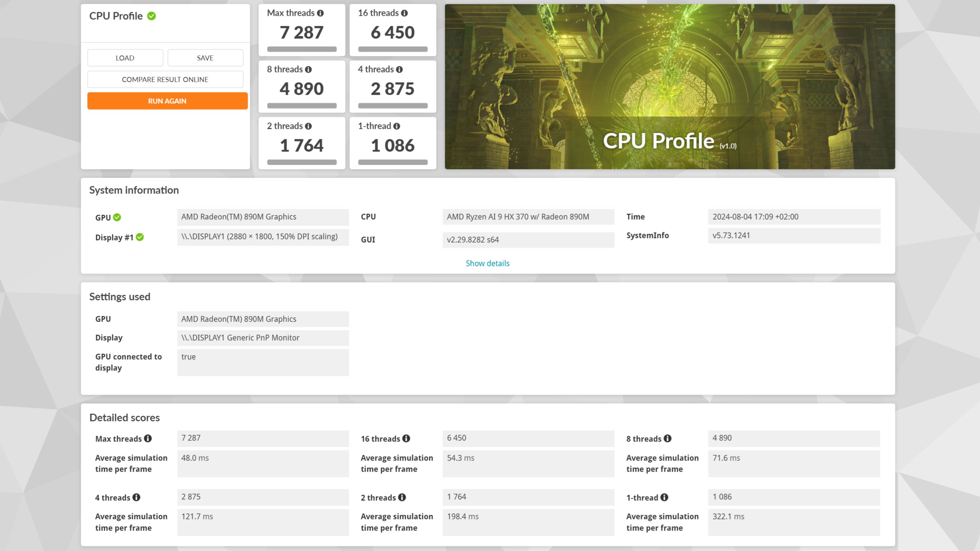This screenshot has height=551, width=980.
Task: Click info icon in Detailed scores 1-thread
Action: pos(664,498)
